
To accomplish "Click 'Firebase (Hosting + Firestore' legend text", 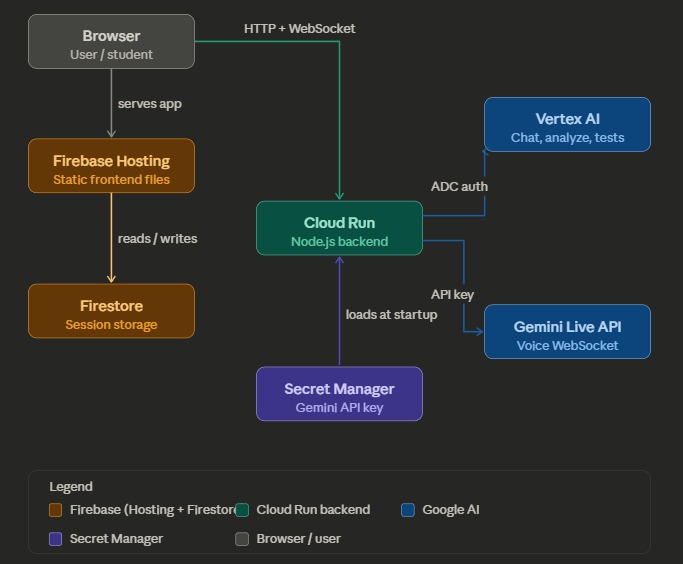I will click(x=153, y=510).
